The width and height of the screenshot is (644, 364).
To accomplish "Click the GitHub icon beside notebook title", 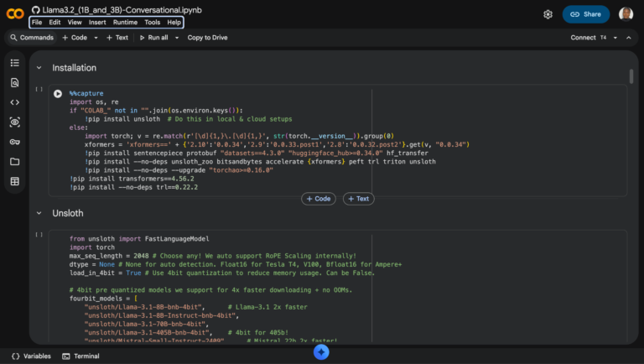I will [x=36, y=10].
